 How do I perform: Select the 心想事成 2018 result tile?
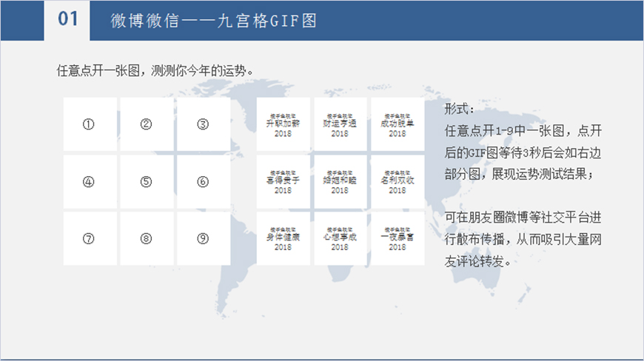pyautogui.click(x=340, y=238)
